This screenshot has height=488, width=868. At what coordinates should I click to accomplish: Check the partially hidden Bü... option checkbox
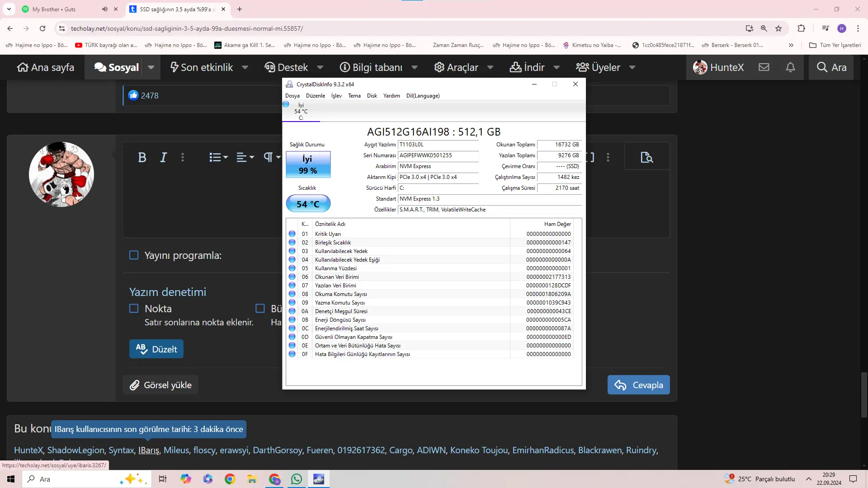tap(260, 309)
